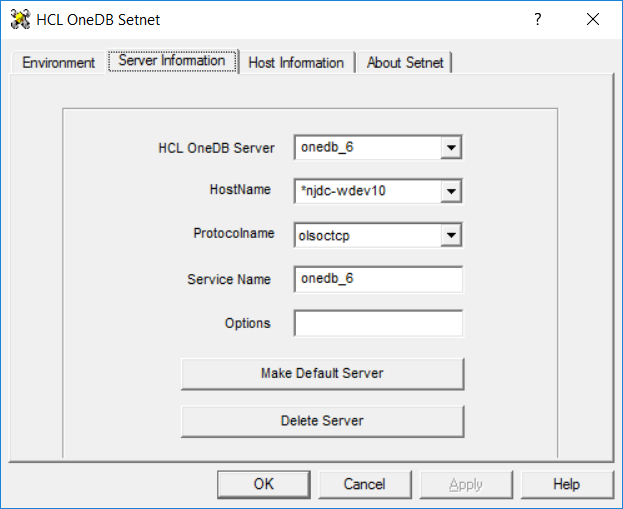Close the HCL OneDB Setnet dialog

point(593,19)
